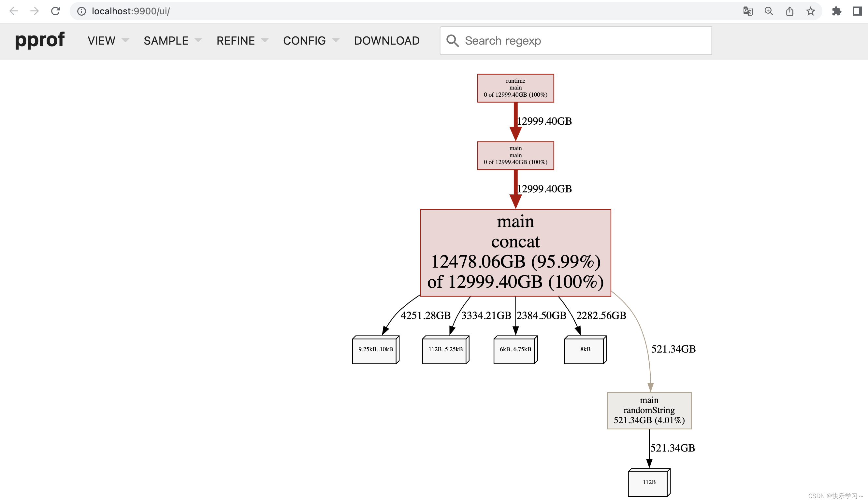868x502 pixels.
Task: Open the extensions puzzle icon
Action: tap(837, 11)
